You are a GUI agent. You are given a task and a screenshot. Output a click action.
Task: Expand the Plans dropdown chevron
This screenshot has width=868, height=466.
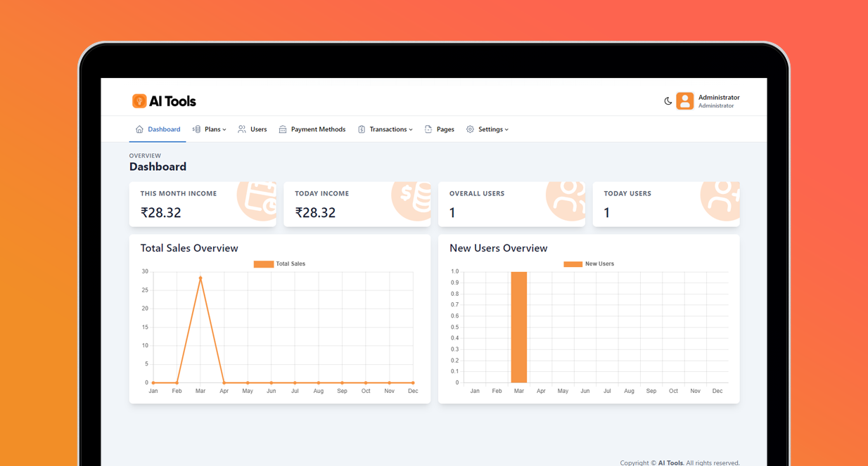[x=224, y=129]
